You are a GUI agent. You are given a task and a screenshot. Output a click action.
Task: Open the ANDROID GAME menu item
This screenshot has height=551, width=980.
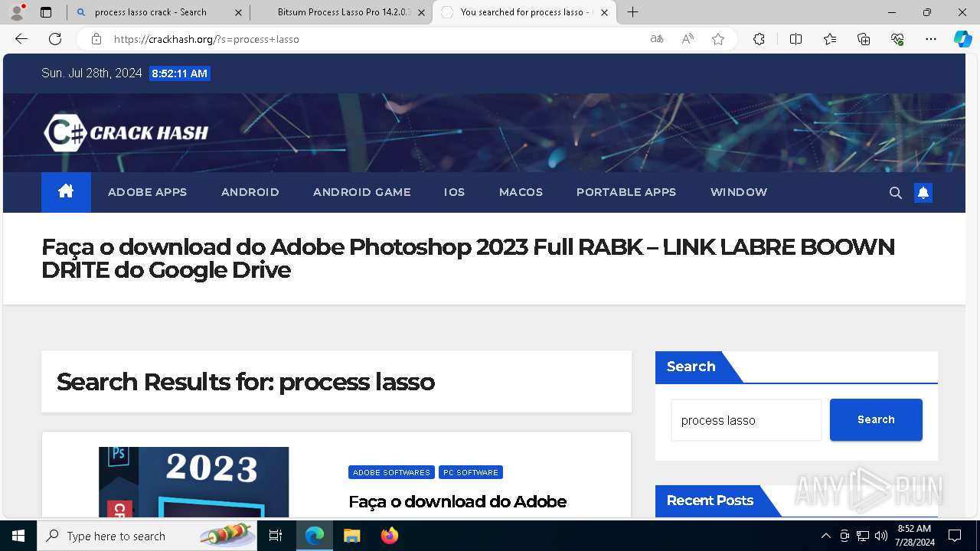point(361,192)
